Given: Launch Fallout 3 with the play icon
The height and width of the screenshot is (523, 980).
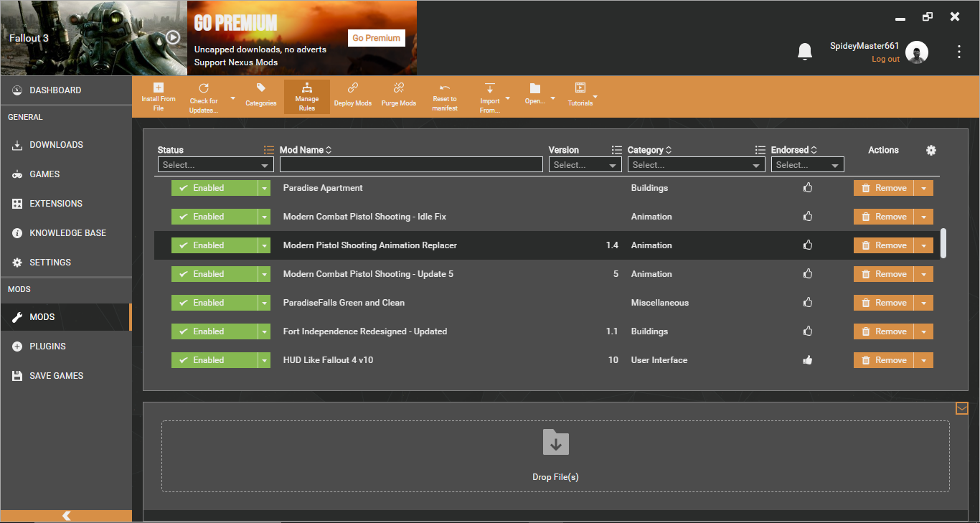Looking at the screenshot, I should point(173,37).
